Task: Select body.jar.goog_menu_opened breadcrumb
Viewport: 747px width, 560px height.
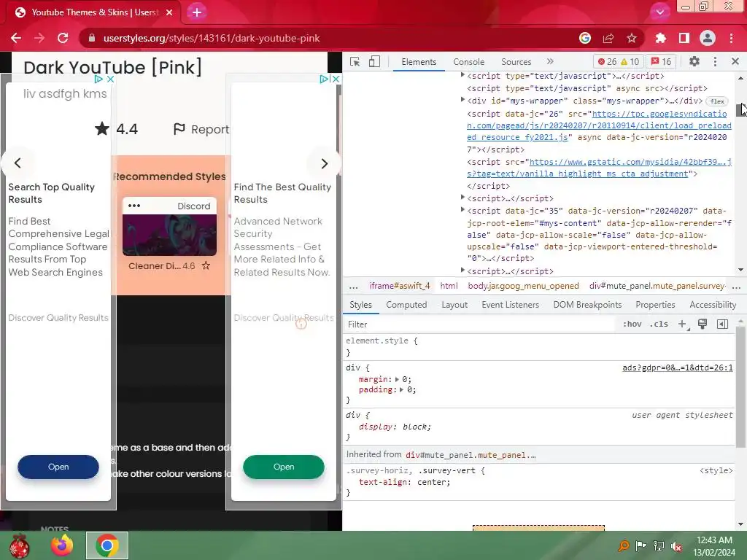Action: point(523,286)
